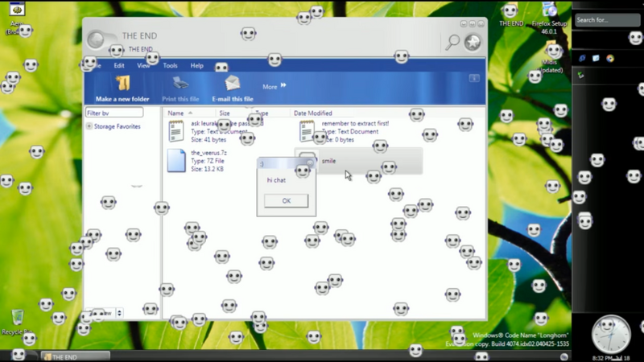Viewport: 644px width, 362px height.
Task: Click the Name column sort arrow
Action: [x=190, y=113]
